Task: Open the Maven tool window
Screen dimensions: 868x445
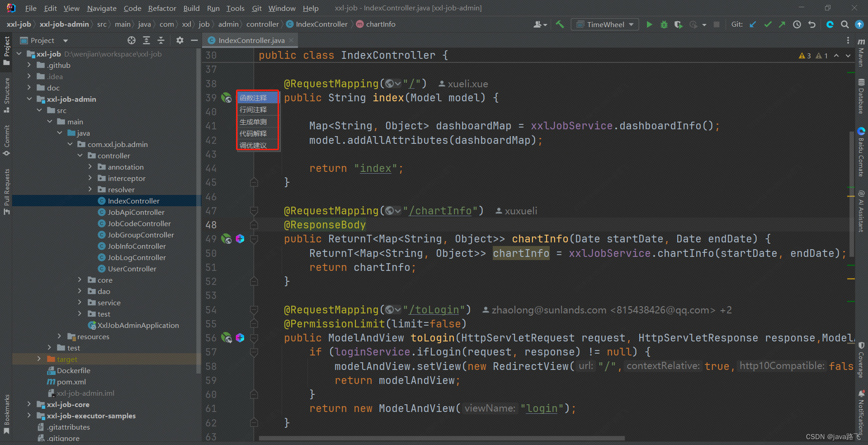Action: pos(861,52)
